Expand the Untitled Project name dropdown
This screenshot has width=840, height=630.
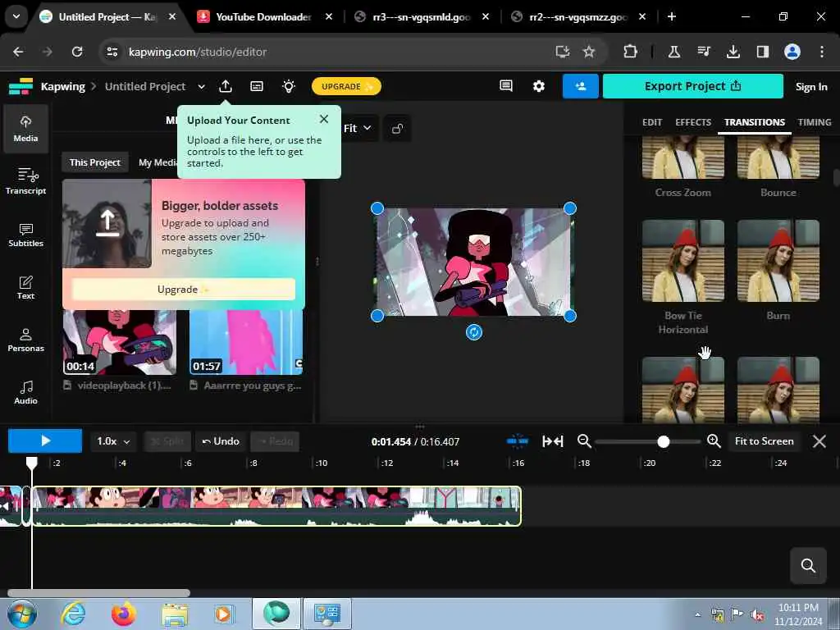pyautogui.click(x=201, y=86)
